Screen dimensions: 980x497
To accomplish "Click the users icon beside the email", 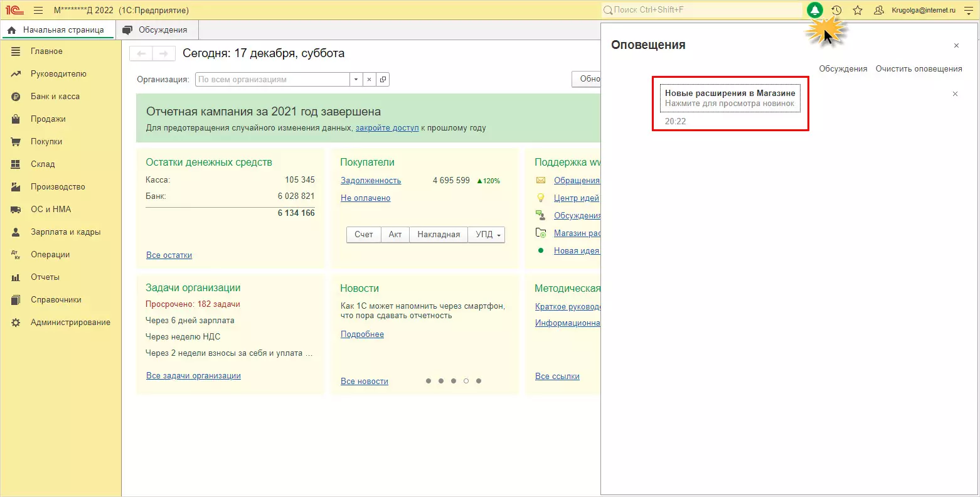I will 879,10.
